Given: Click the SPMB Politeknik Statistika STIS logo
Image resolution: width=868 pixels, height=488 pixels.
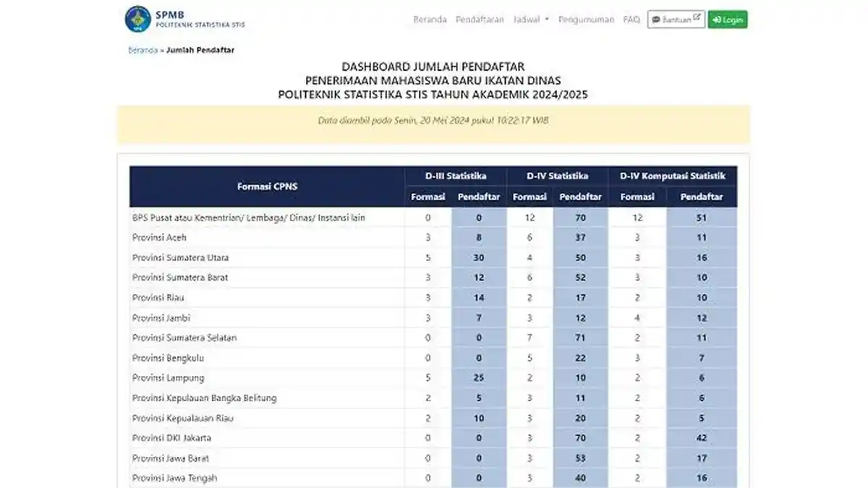Looking at the screenshot, I should (x=185, y=19).
